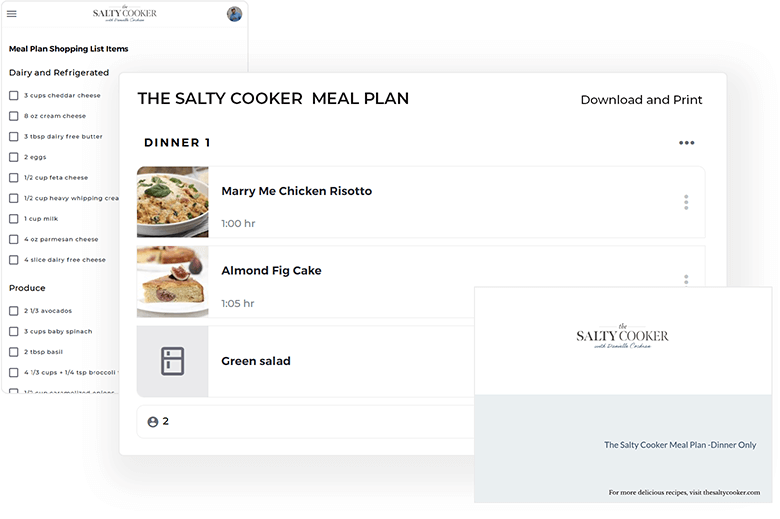This screenshot has height=519, width=780.
Task: Check 1/2 cup heavy whipping cream
Action: [14, 198]
